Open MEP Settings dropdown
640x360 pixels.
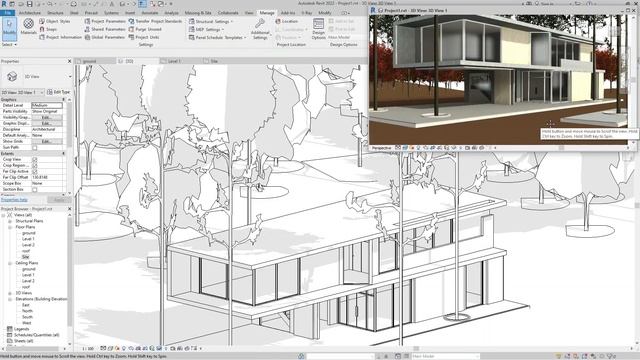coord(207,29)
